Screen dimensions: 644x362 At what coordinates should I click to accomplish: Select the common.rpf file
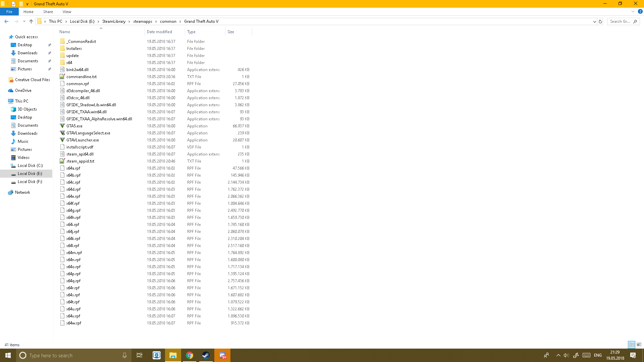click(77, 84)
